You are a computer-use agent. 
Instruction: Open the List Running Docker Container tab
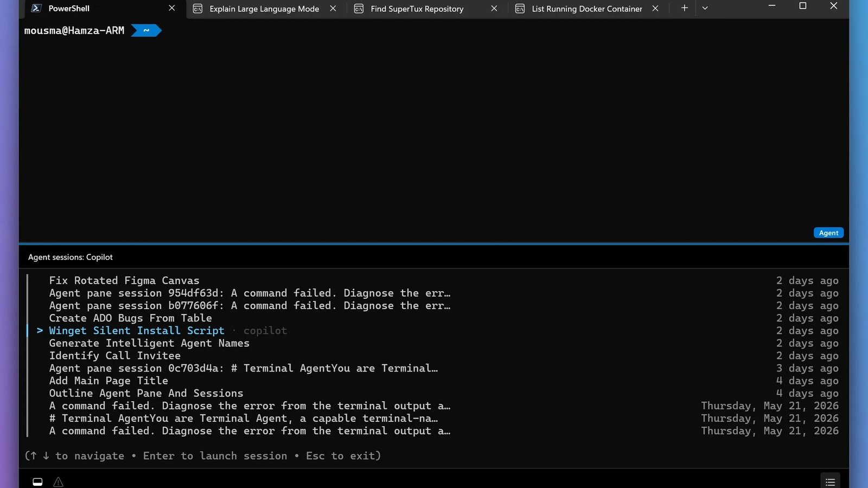(586, 9)
